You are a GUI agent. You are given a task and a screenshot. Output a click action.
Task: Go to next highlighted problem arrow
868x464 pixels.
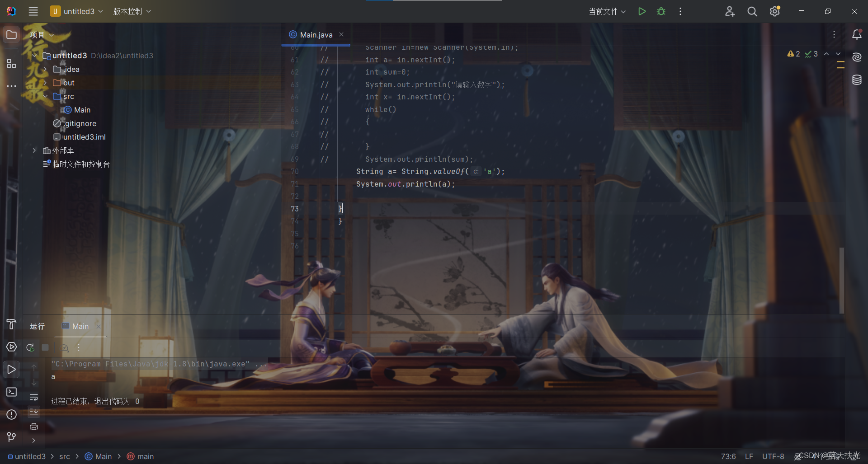pyautogui.click(x=838, y=54)
